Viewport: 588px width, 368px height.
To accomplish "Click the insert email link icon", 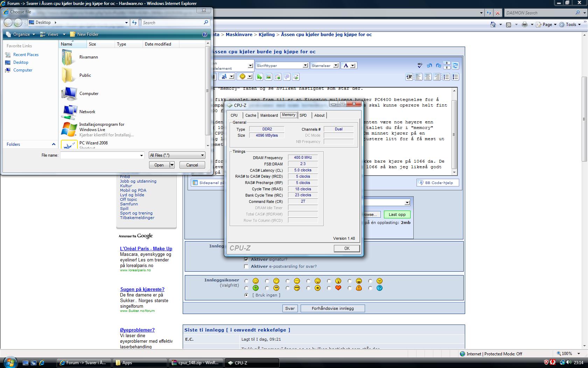I will (278, 77).
